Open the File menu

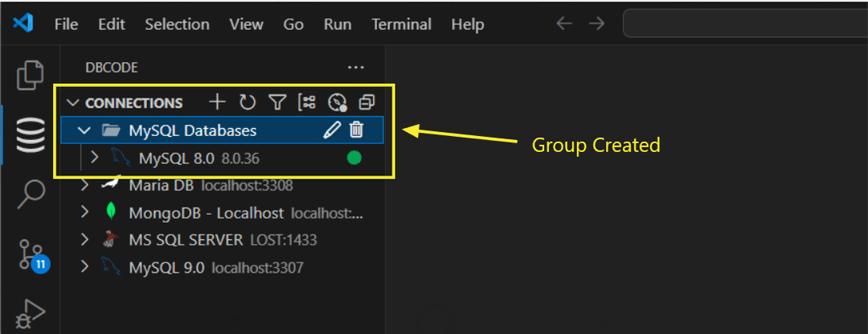click(x=67, y=24)
